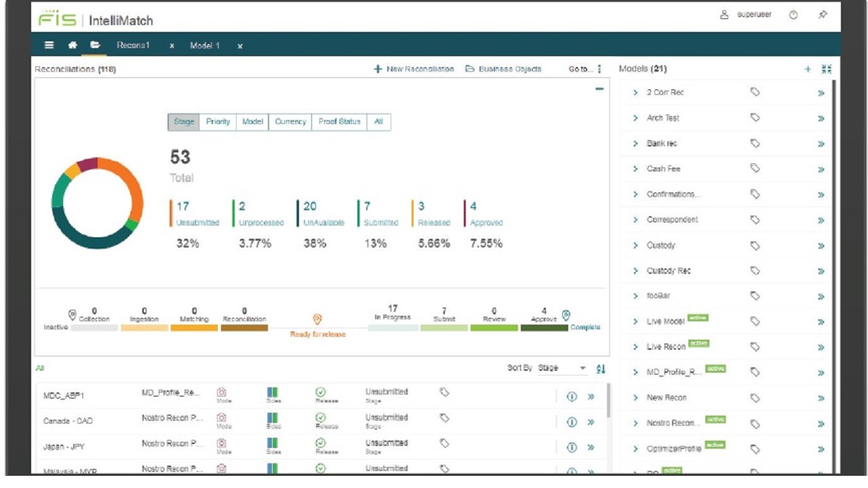Switch to the Recons1 tab

[133, 45]
